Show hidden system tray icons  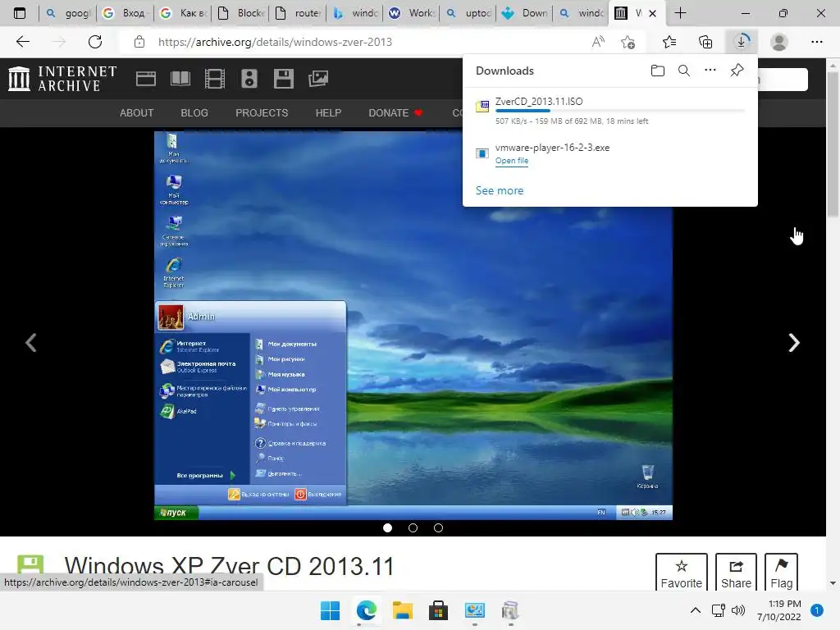[696, 610]
